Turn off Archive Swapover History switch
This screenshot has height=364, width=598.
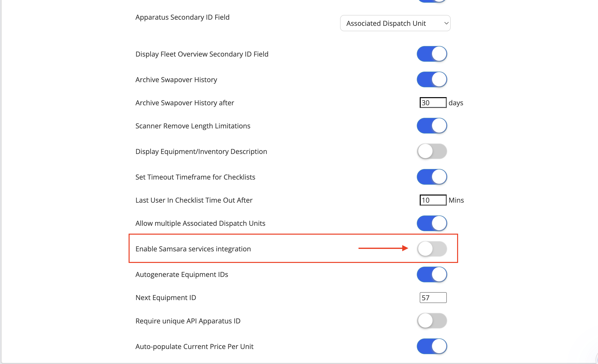point(432,79)
